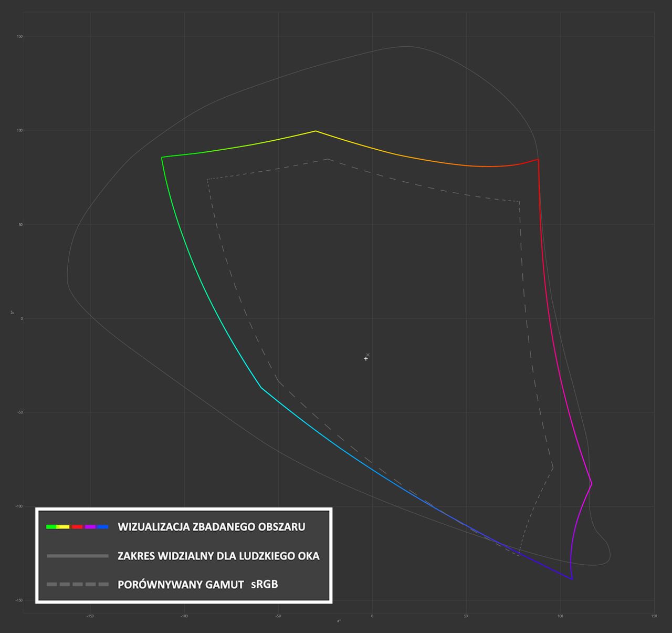Select the 'WIZUALIZACJA ZBADANEGO OBSZARU' legend label
The height and width of the screenshot is (633, 672).
coord(212,526)
